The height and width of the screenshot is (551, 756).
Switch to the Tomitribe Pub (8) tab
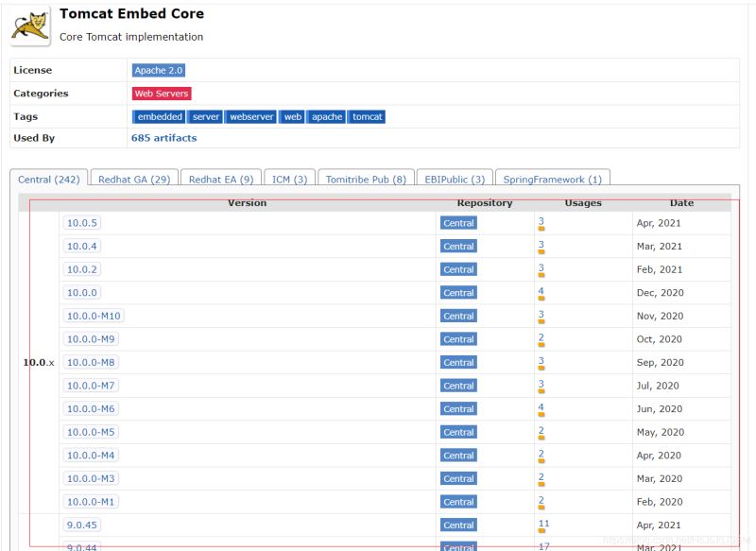pos(366,180)
